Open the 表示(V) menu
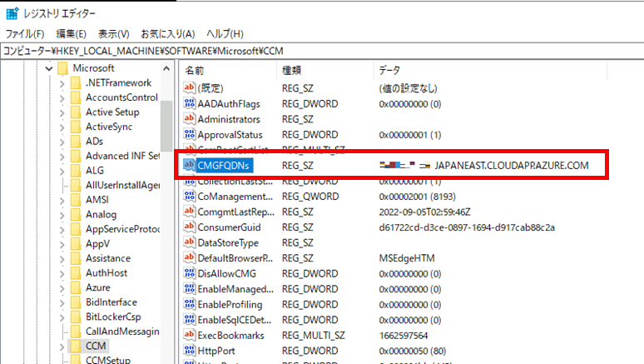Viewport: 644px width, 364px height. coord(114,33)
